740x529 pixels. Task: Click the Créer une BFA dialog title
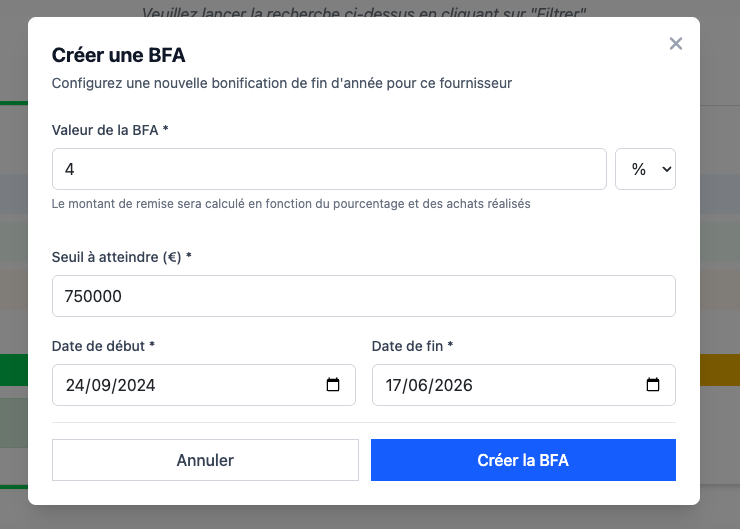(x=118, y=55)
